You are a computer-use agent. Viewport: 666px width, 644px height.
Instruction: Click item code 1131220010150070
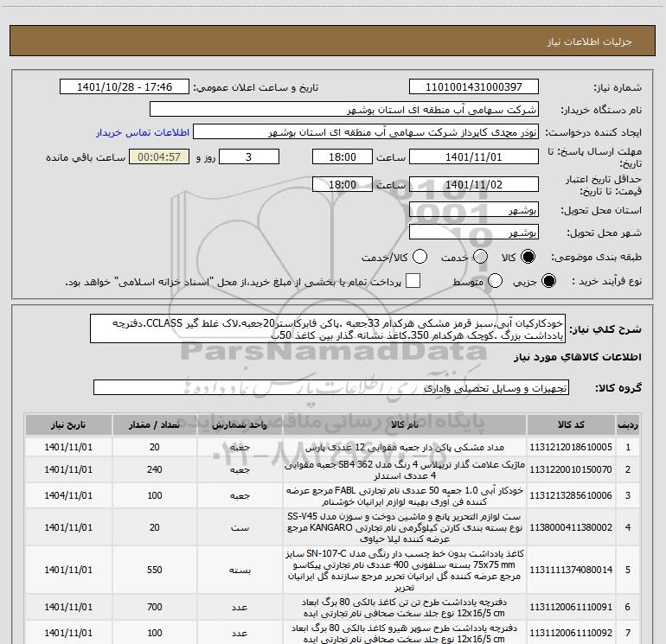coord(571,469)
